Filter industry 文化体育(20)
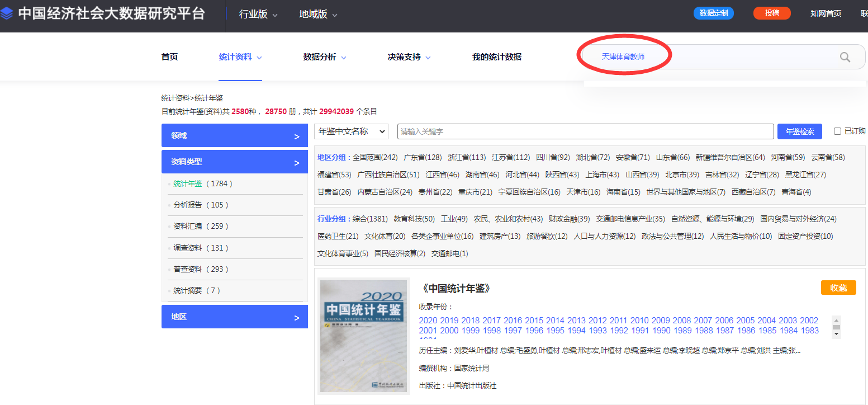The width and height of the screenshot is (868, 405). (x=385, y=236)
